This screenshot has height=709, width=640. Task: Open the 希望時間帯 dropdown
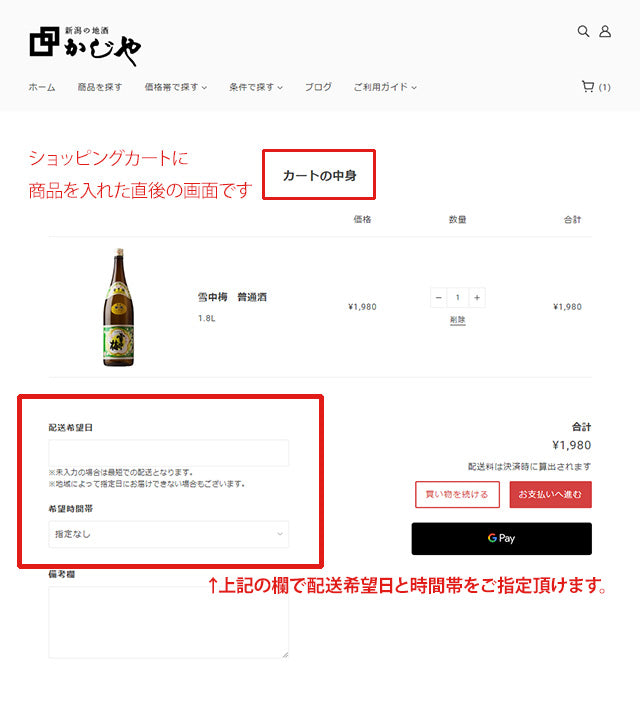coord(168,534)
